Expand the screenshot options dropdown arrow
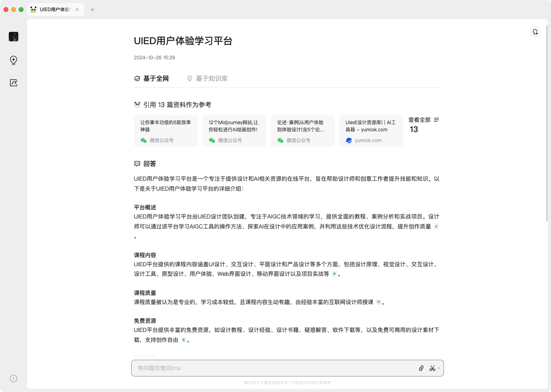This screenshot has width=551, height=392. click(439, 368)
